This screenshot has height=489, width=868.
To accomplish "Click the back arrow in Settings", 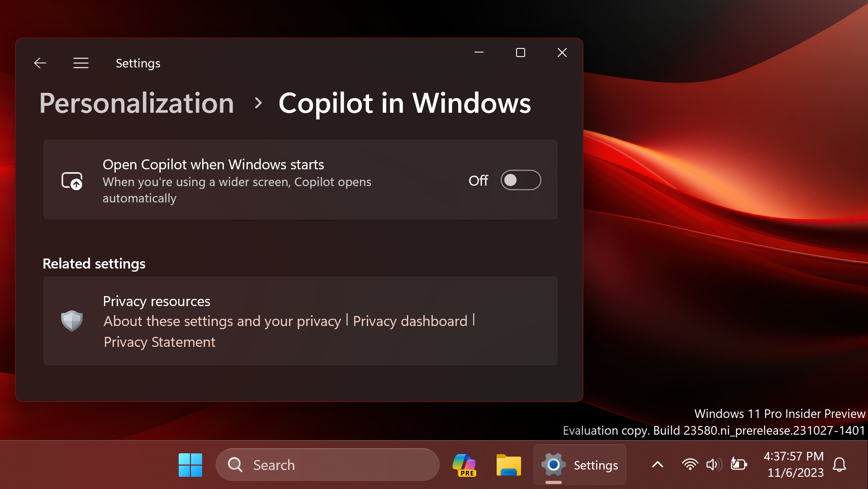I will (x=40, y=63).
